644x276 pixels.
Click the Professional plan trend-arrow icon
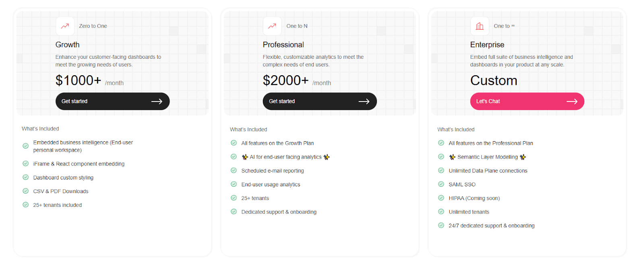(272, 26)
